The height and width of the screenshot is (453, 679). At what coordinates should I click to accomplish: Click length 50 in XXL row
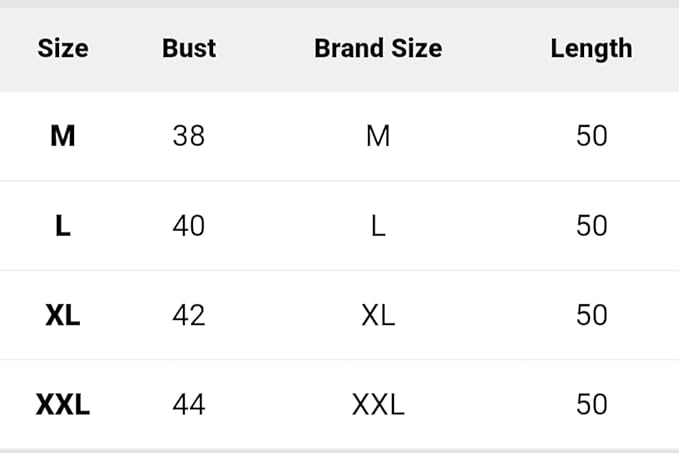click(x=591, y=405)
